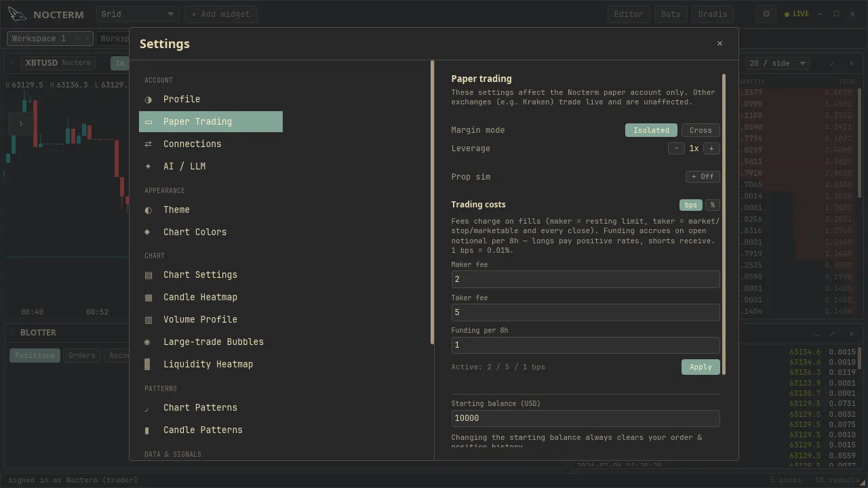Viewport: 868px width, 488px height.
Task: Click the Leverage '1x' value
Action: (x=694, y=148)
